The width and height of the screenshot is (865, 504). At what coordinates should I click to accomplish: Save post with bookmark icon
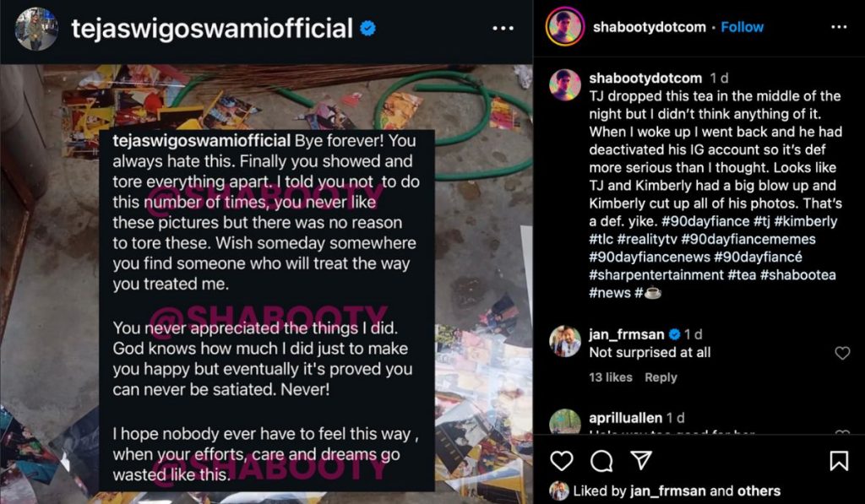click(x=839, y=461)
